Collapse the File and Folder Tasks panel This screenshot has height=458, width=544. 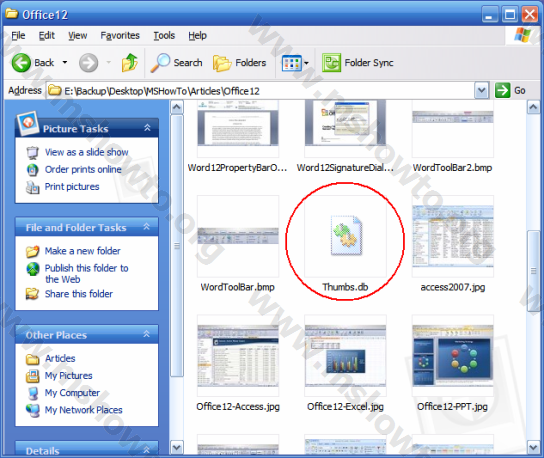pyautogui.click(x=147, y=227)
